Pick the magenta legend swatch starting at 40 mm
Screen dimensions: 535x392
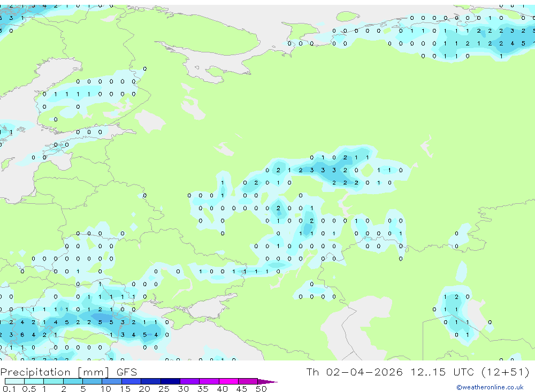[x=228, y=381]
